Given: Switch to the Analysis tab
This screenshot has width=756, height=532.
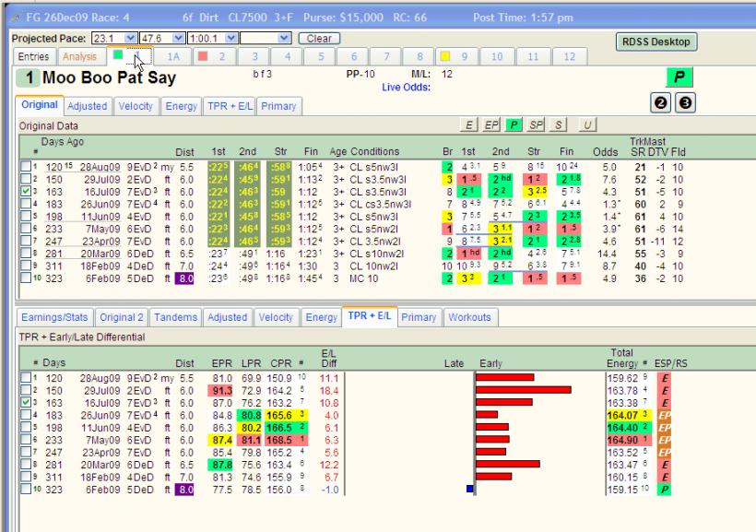Looking at the screenshot, I should [x=79, y=57].
